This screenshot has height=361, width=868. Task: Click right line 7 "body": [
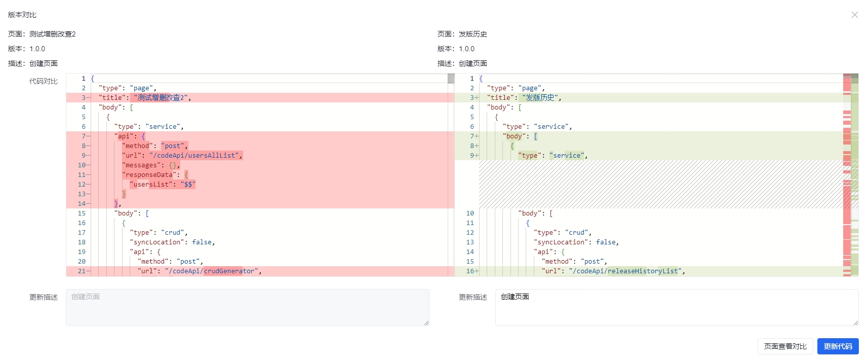pyautogui.click(x=649, y=136)
